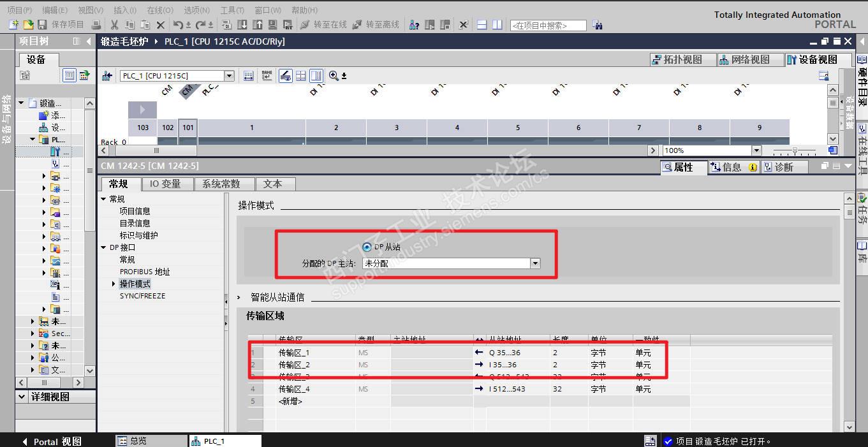Click the Stop CPU icon
Viewport: 868px width, 447px height.
pos(445,26)
